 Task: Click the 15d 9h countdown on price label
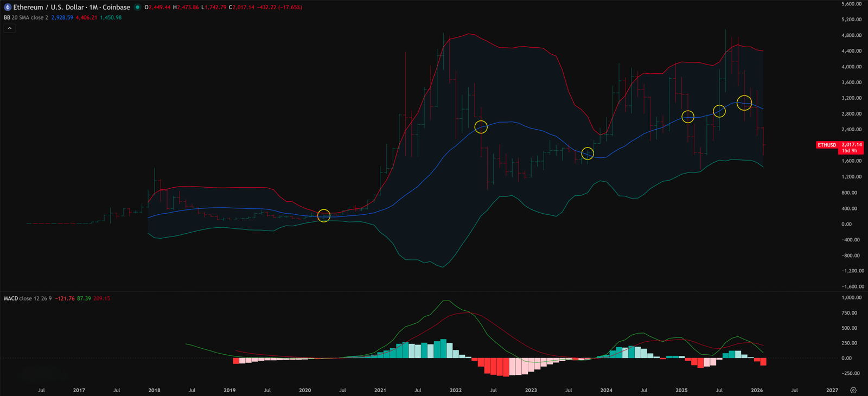pyautogui.click(x=850, y=151)
